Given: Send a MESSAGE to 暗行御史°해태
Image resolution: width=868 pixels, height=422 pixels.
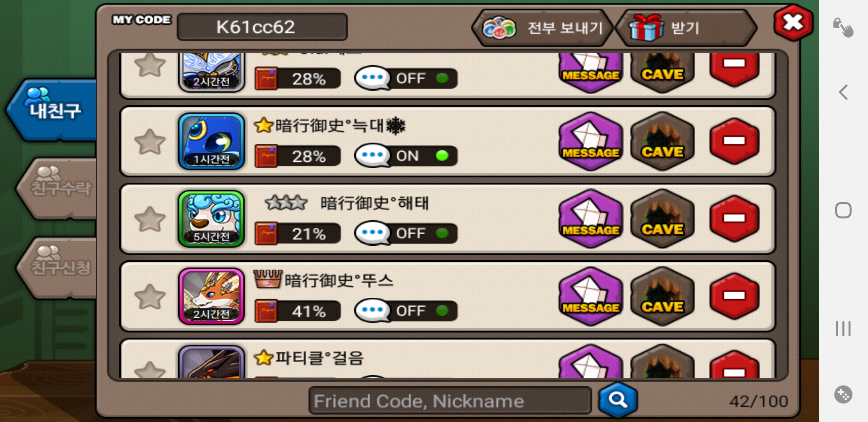Looking at the screenshot, I should (590, 219).
